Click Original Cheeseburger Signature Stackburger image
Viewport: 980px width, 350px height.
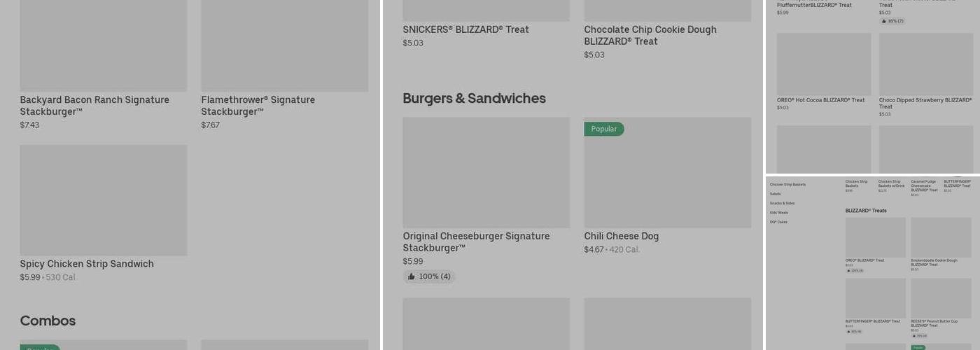point(486,172)
